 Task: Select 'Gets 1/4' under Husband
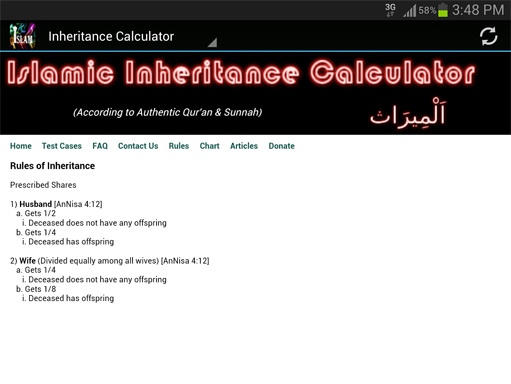(36, 232)
